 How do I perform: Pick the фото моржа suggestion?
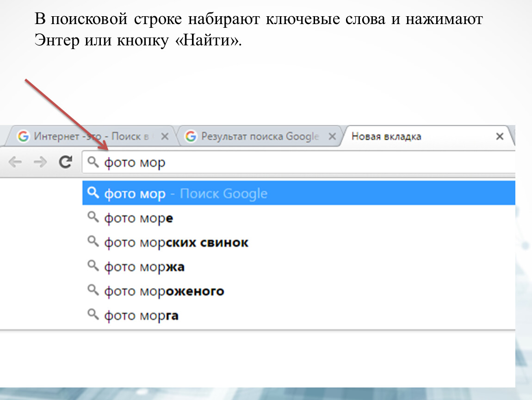[x=298, y=267]
